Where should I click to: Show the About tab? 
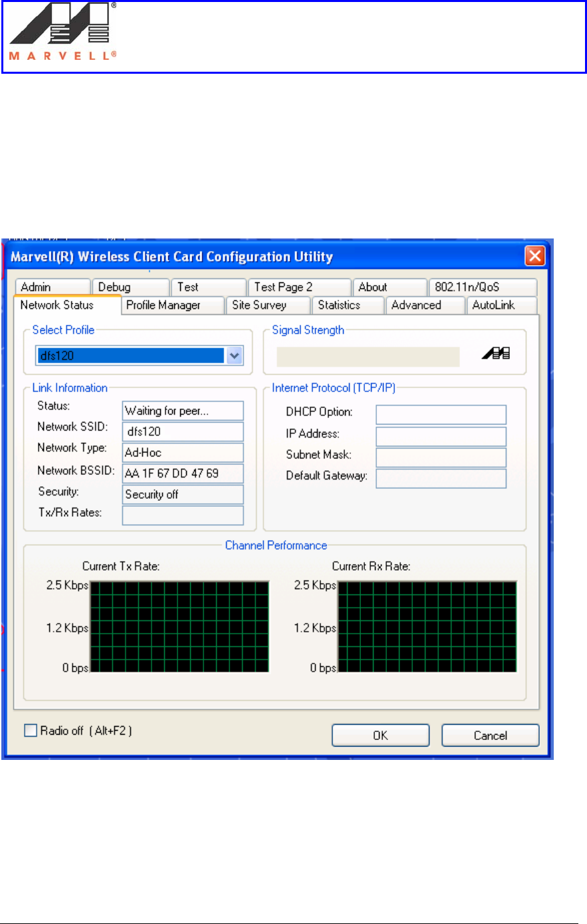click(390, 287)
